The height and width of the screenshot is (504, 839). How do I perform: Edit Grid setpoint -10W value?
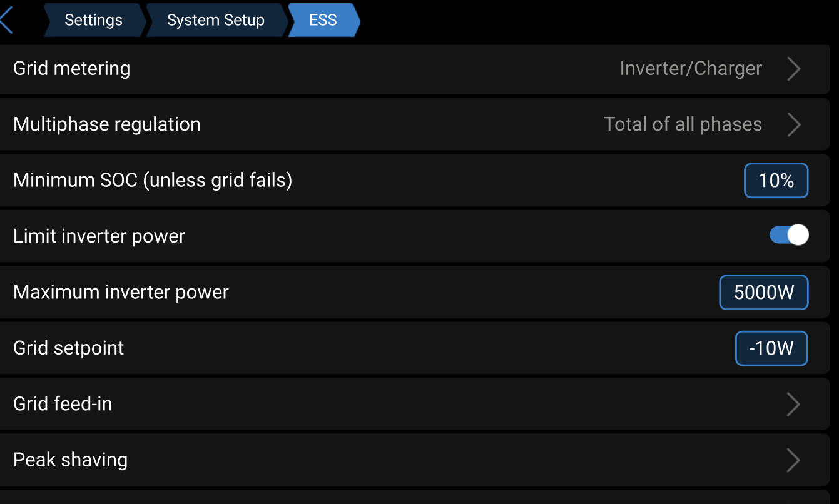tap(771, 348)
